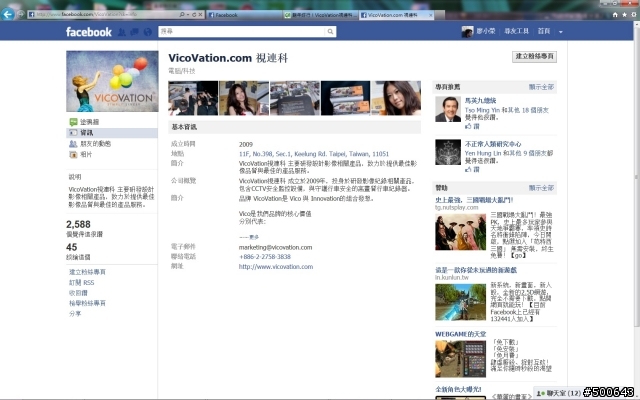Click the address bar search magnifier icon
The width and height of the screenshot is (640, 400).
point(182,15)
